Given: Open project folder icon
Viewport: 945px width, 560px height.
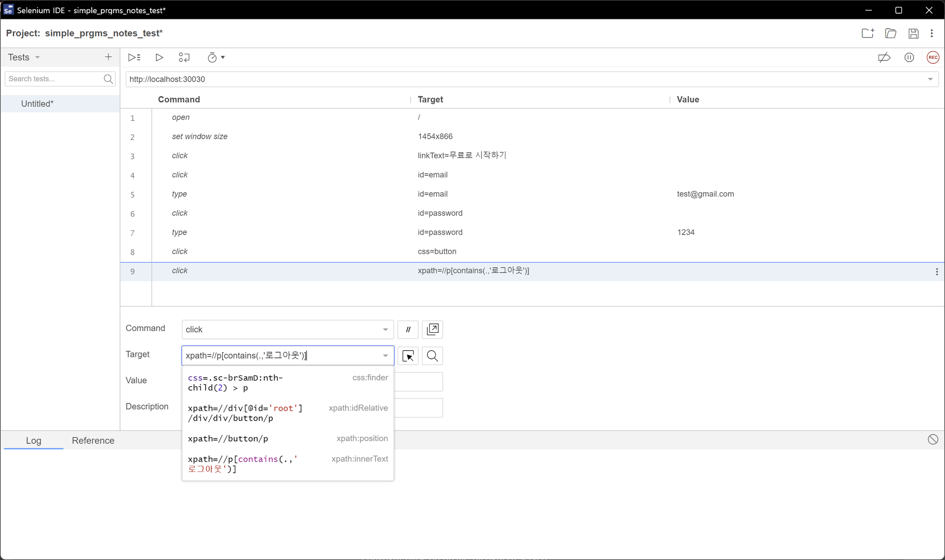Looking at the screenshot, I should click(x=891, y=33).
